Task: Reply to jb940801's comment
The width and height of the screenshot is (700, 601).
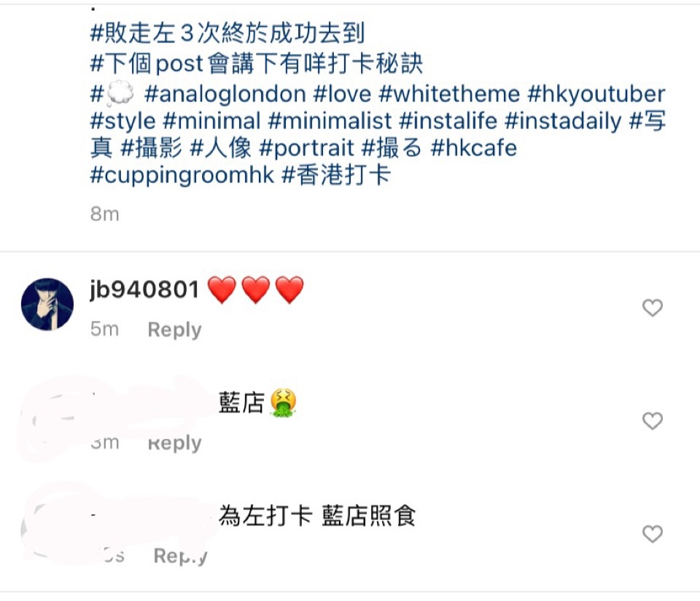Action: click(174, 330)
